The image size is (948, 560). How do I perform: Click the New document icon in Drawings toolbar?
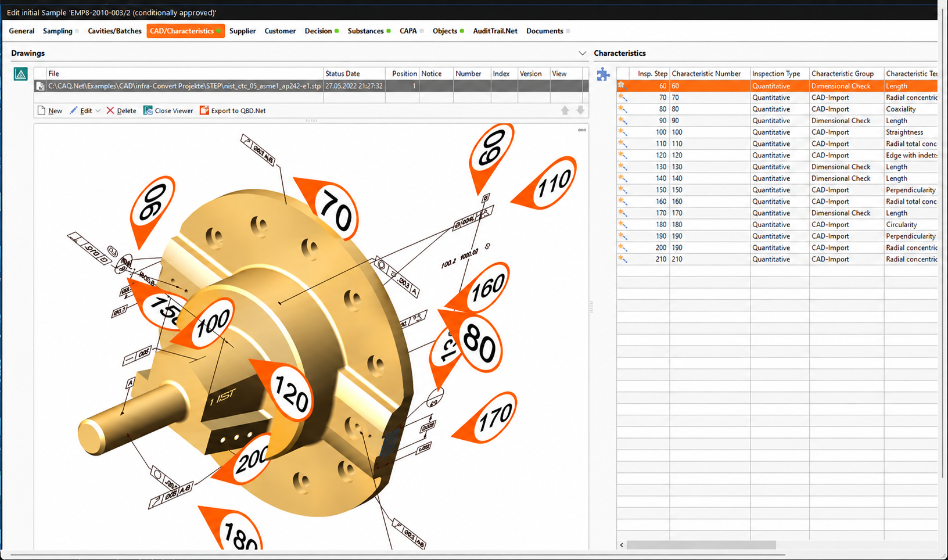tap(41, 110)
